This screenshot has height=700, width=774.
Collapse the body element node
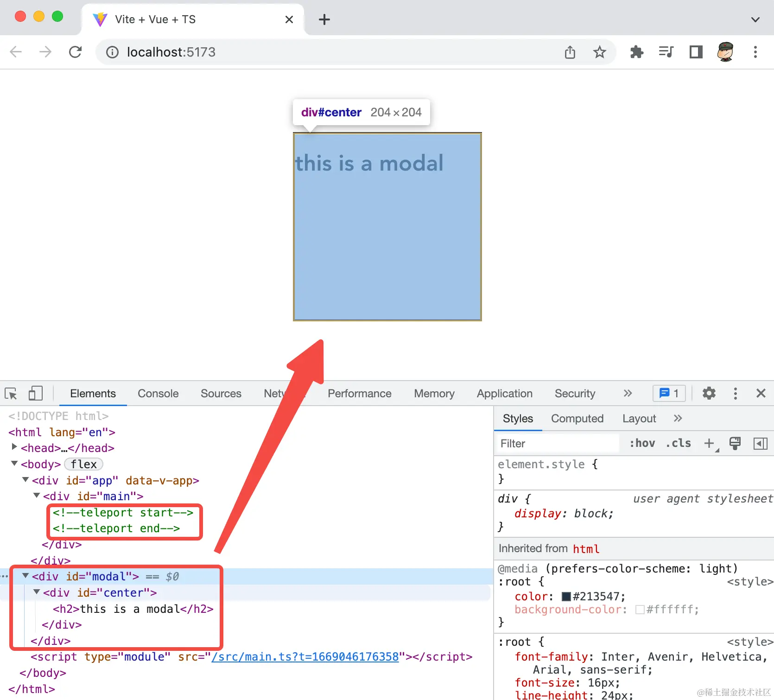click(14, 463)
